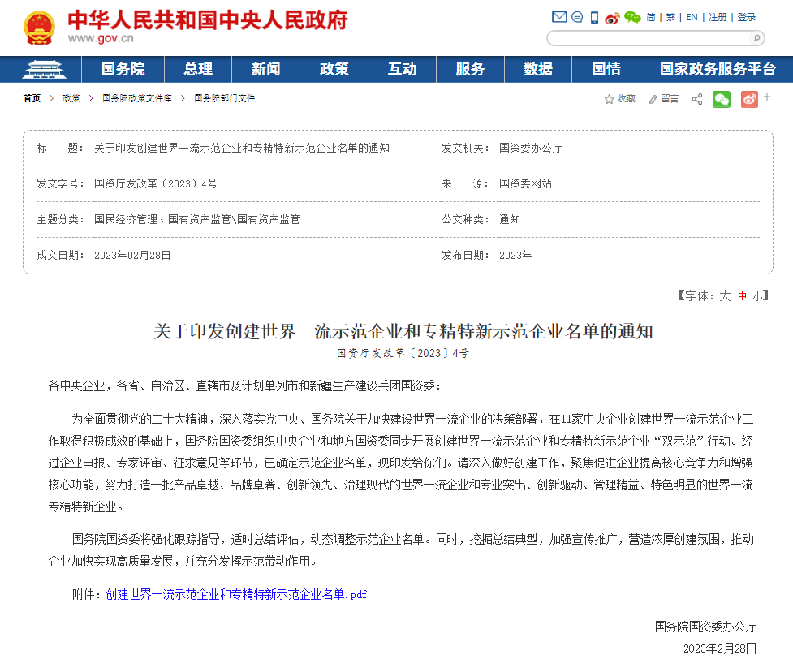Viewport: 793px width, 672px height.
Task: Set font size to 小
Action: pos(757,295)
